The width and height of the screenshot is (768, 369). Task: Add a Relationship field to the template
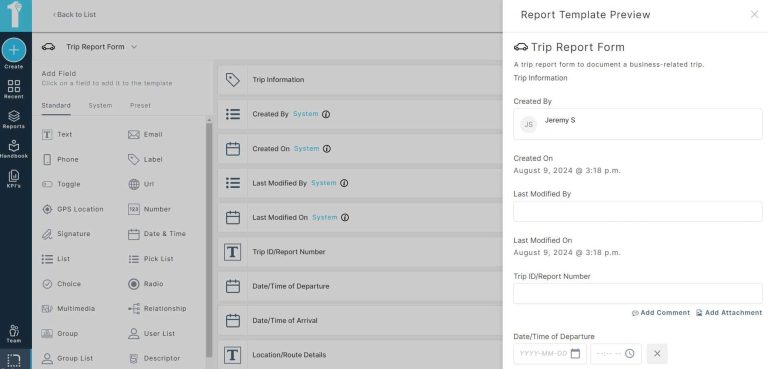pos(157,309)
